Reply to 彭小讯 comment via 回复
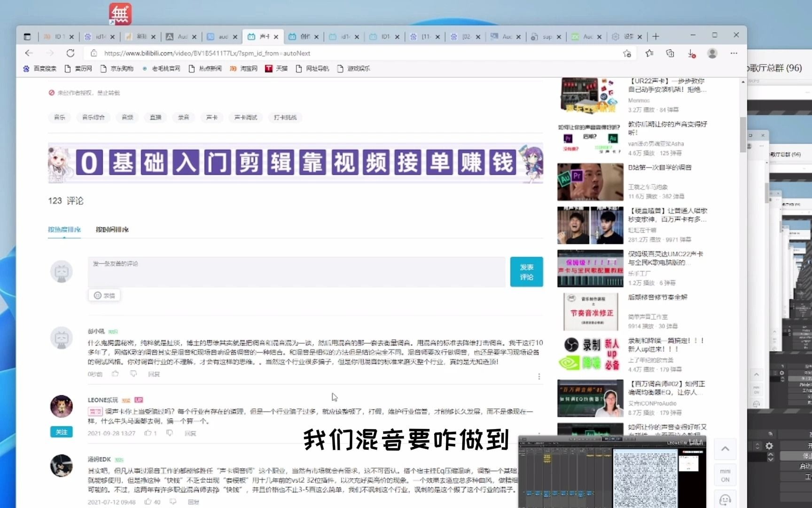 click(154, 374)
